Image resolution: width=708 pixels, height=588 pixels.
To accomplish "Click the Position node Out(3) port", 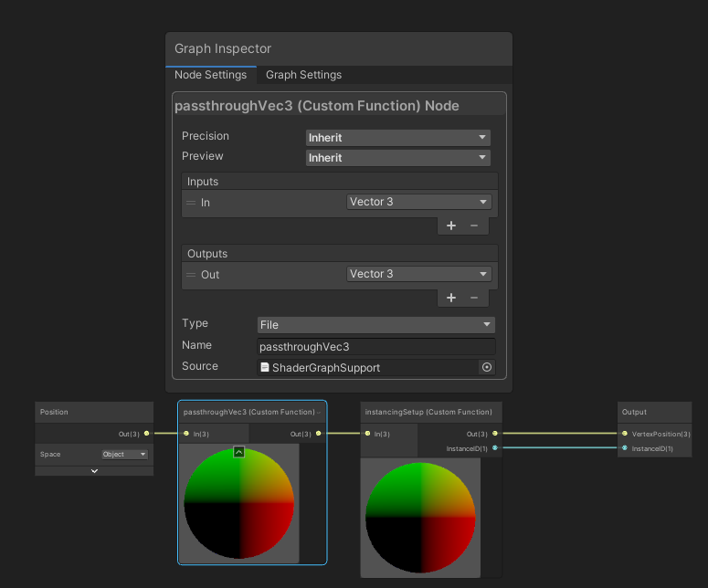I will tap(147, 433).
